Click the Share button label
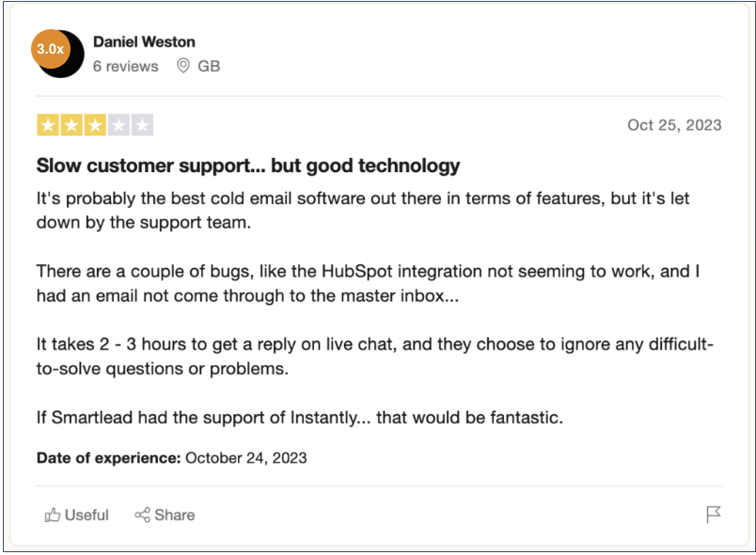 tap(175, 515)
